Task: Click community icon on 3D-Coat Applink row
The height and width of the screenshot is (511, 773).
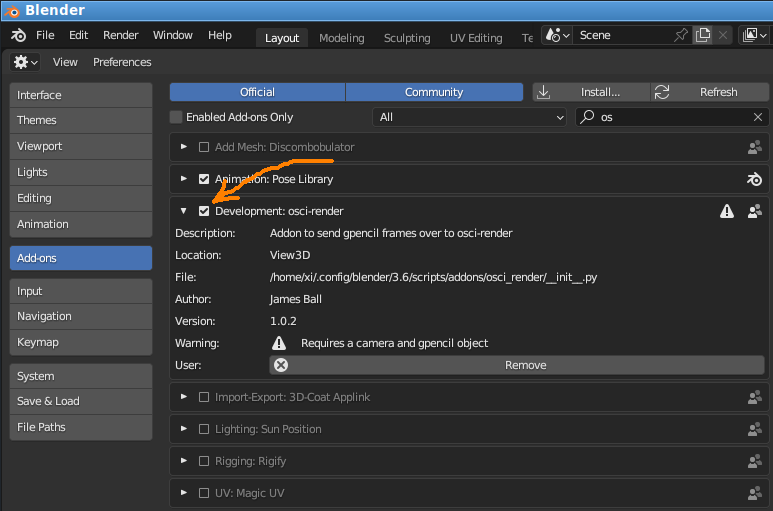Action: point(754,397)
